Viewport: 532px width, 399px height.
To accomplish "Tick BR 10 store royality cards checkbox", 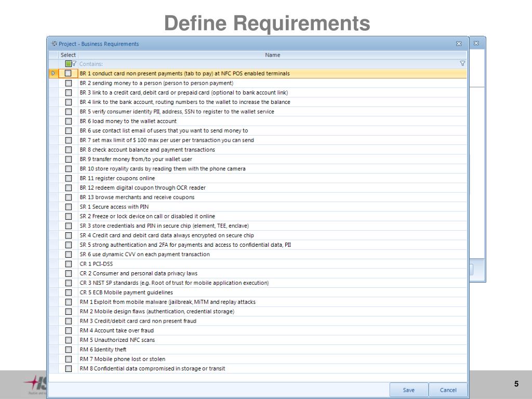I will pyautogui.click(x=69, y=169).
